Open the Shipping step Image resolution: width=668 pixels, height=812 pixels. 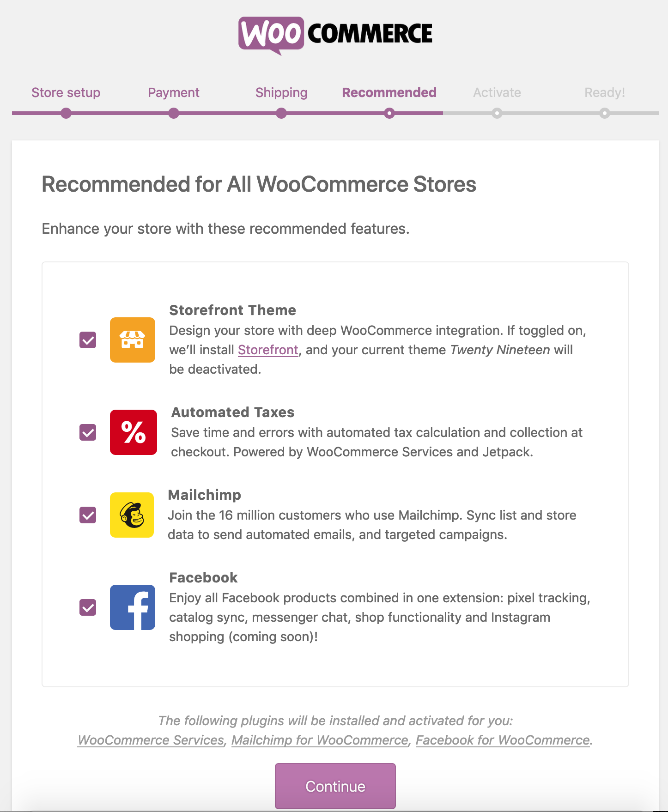click(x=281, y=92)
